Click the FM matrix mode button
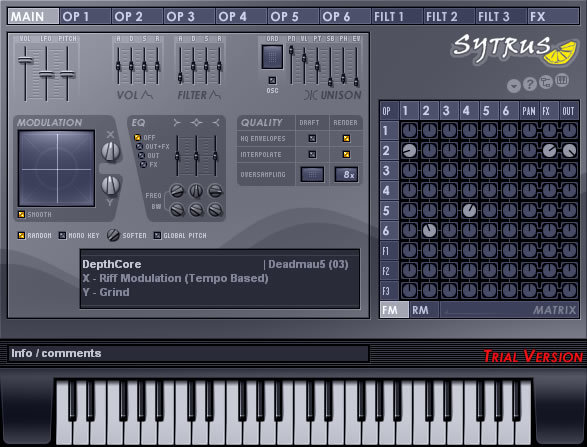The width and height of the screenshot is (587, 447). click(x=394, y=310)
